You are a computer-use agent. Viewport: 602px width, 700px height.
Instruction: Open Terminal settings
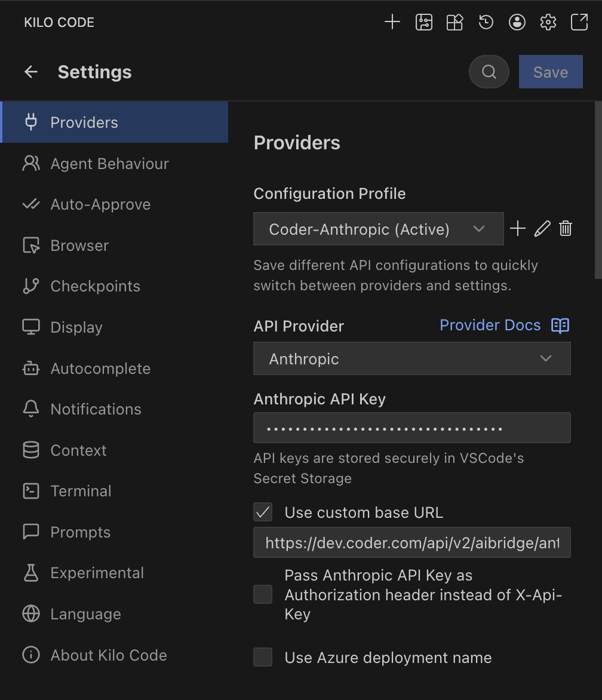(115, 491)
